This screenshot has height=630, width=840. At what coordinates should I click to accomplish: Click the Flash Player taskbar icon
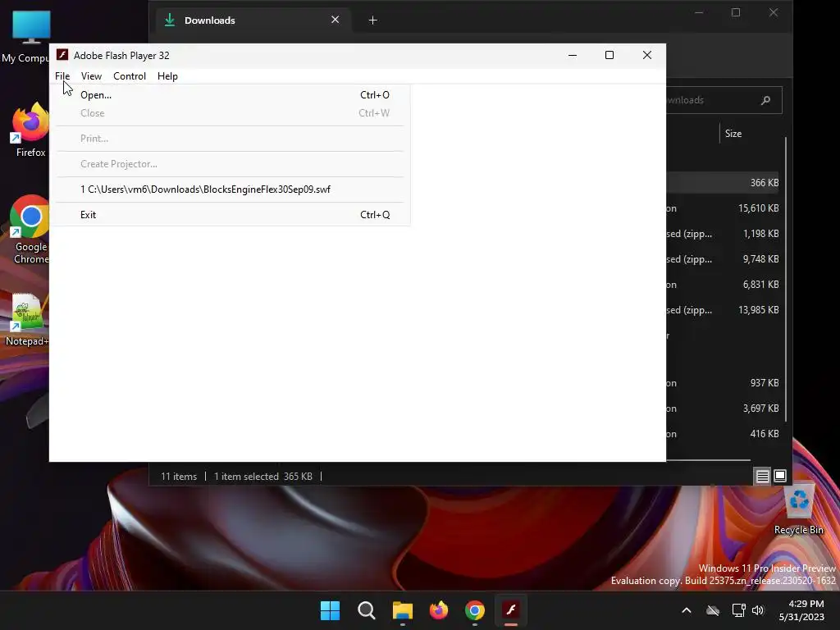coord(511,610)
